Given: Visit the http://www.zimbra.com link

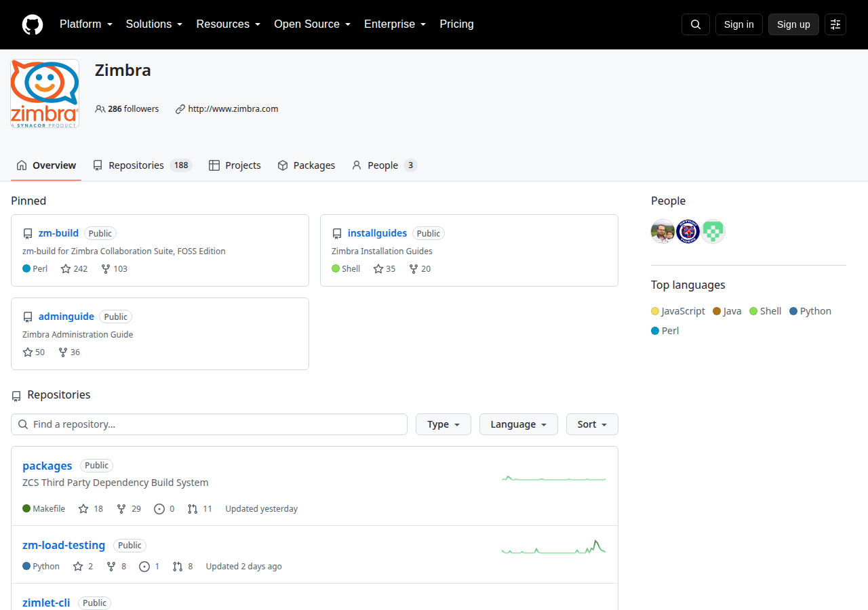Looking at the screenshot, I should (233, 109).
